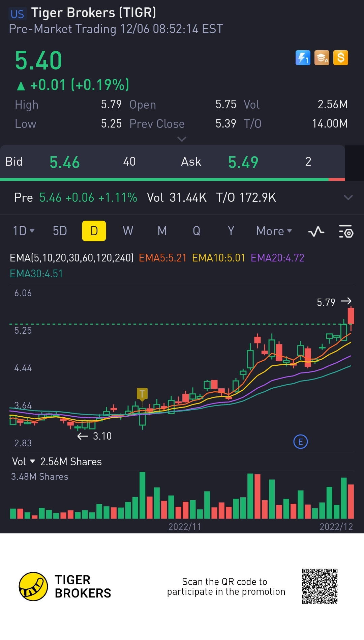Tap the 2022/11 date axis label
This screenshot has width=364, height=640.
pyautogui.click(x=185, y=527)
